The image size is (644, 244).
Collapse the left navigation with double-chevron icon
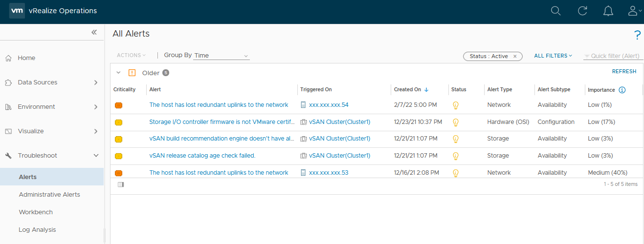click(94, 32)
